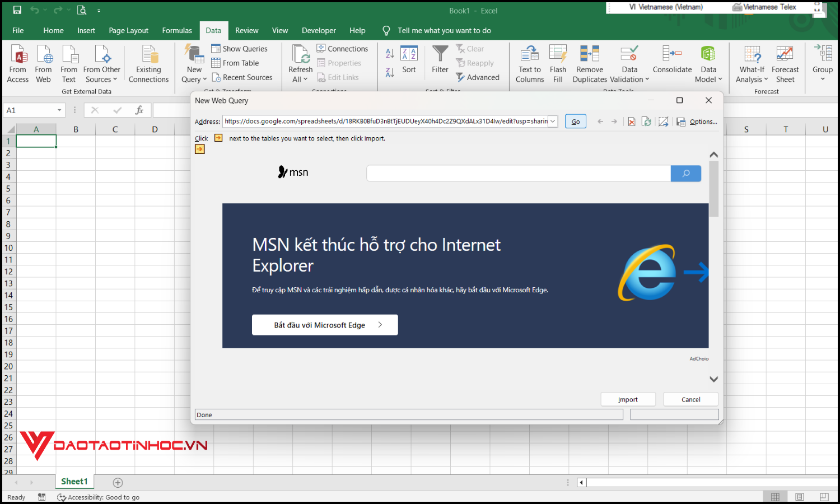Stop the web query page load
840x504 pixels.
coord(632,121)
